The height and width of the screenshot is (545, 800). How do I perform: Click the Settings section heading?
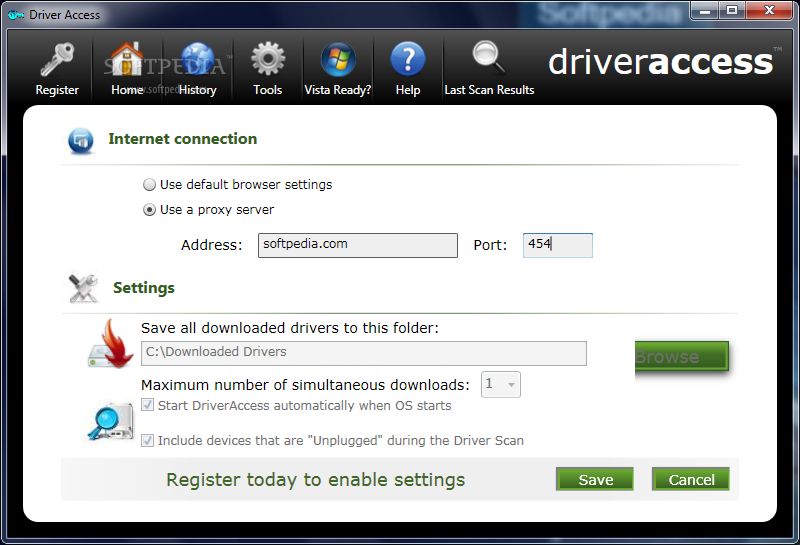[144, 288]
